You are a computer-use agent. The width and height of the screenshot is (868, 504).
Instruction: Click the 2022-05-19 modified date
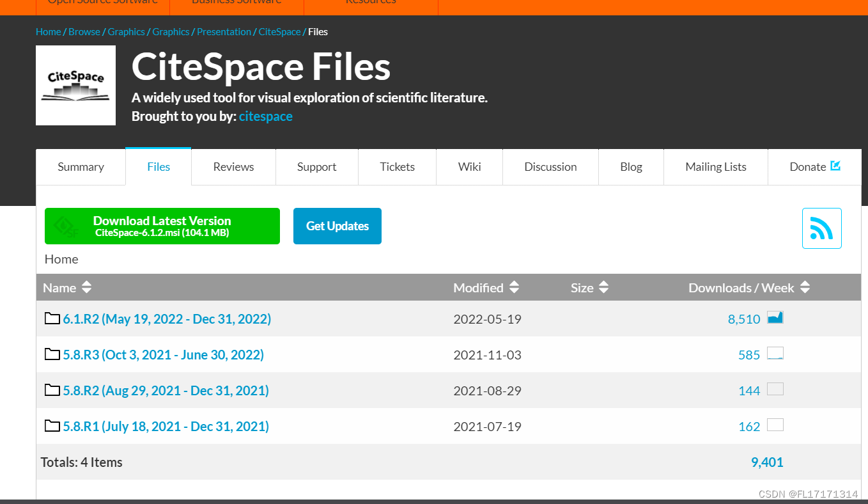487,319
